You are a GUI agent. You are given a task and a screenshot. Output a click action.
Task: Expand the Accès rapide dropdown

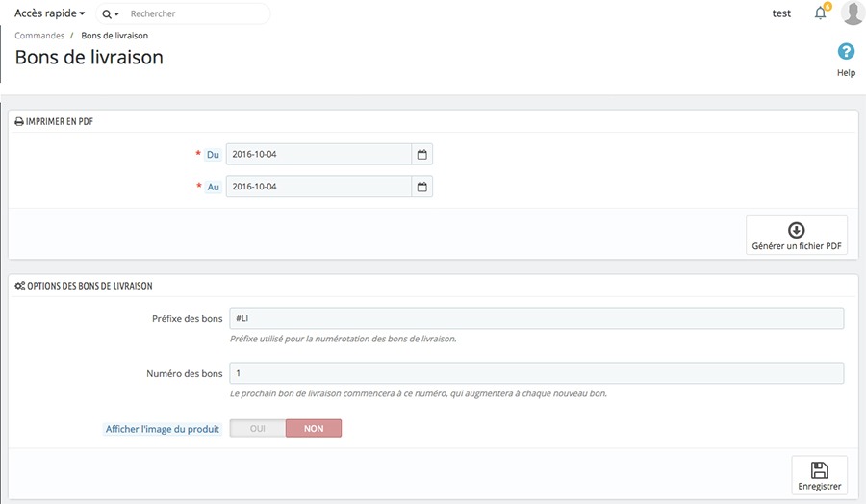click(50, 13)
